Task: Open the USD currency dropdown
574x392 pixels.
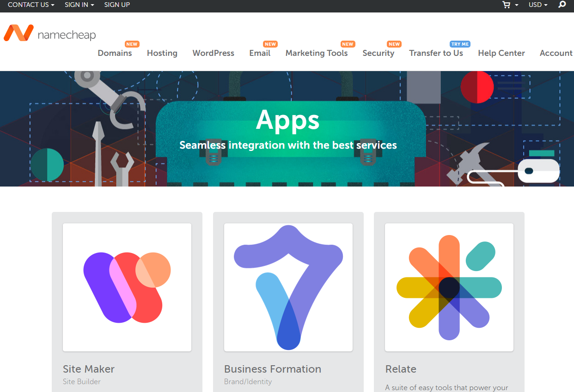Action: click(538, 5)
